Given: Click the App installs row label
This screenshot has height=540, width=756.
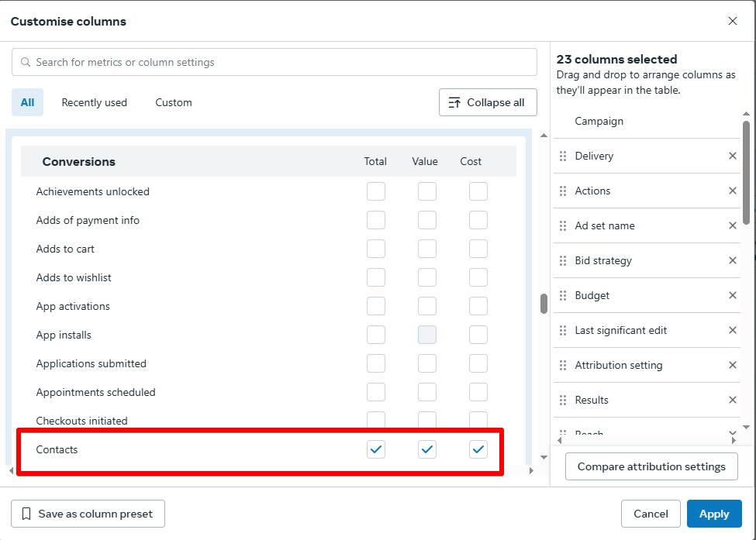Looking at the screenshot, I should [x=64, y=335].
